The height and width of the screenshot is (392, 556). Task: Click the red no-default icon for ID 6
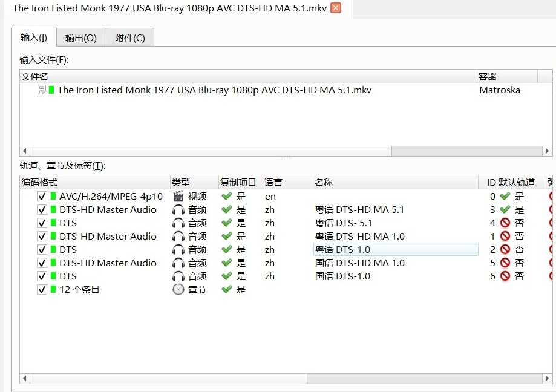coord(505,276)
